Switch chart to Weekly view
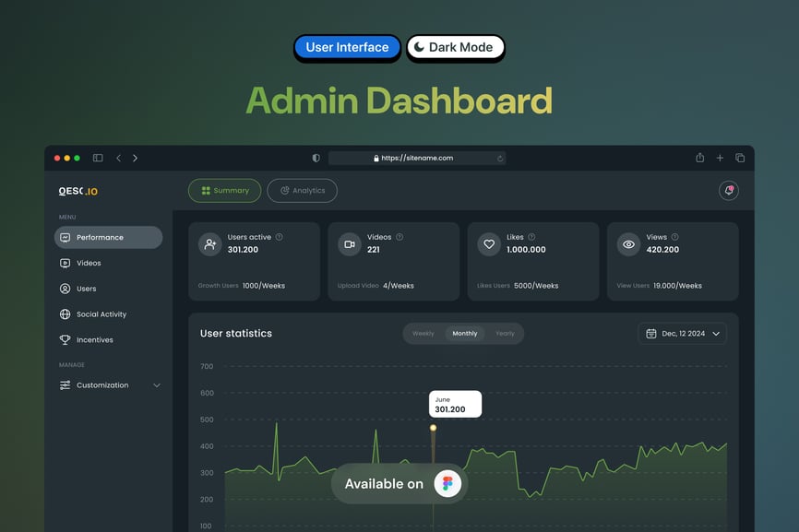Screen dimensions: 799x532 (x=423, y=334)
